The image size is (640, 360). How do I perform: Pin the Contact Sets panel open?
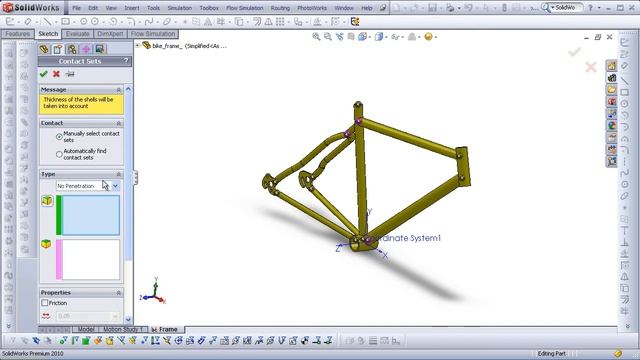click(x=70, y=74)
